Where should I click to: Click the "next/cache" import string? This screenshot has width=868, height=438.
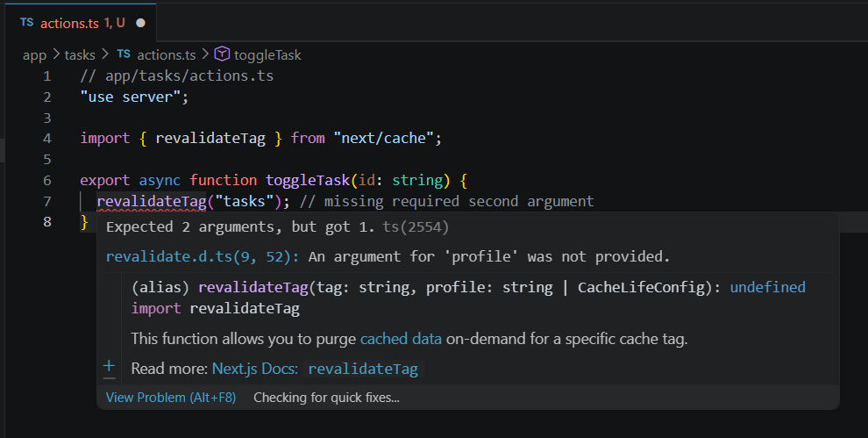tap(384, 138)
